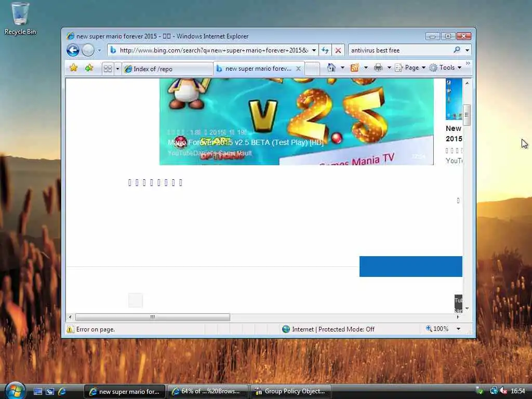Click the Add to Favorites icon
This screenshot has height=399, width=532.
(89, 68)
